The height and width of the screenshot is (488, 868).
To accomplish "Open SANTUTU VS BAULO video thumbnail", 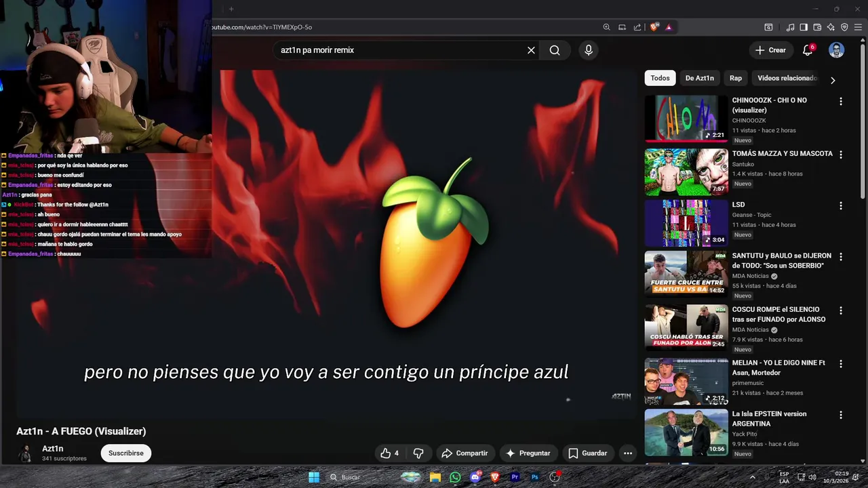I will [x=686, y=274].
